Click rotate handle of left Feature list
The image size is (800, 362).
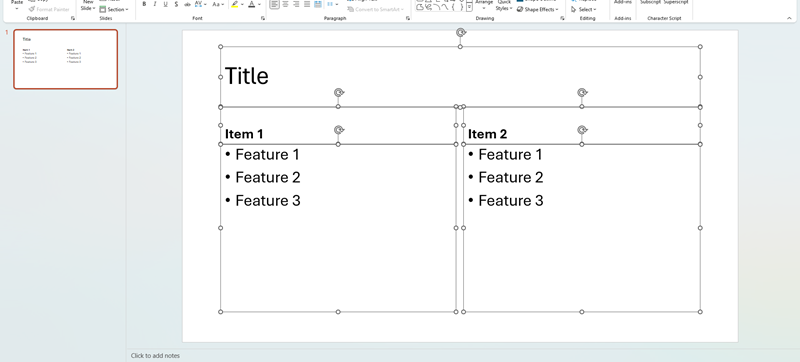339,130
